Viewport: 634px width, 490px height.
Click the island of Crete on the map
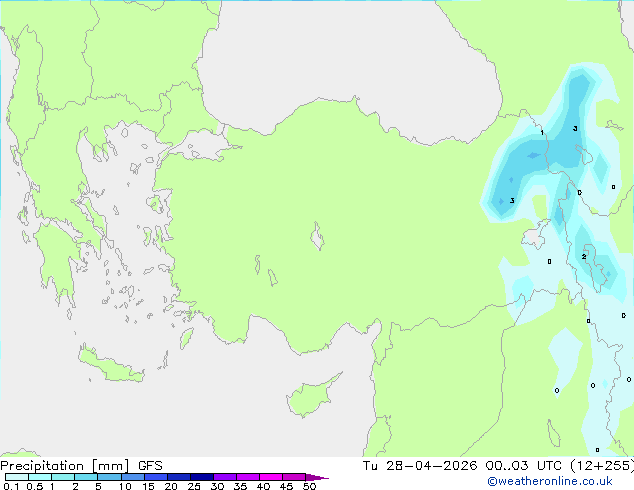pyautogui.click(x=110, y=365)
